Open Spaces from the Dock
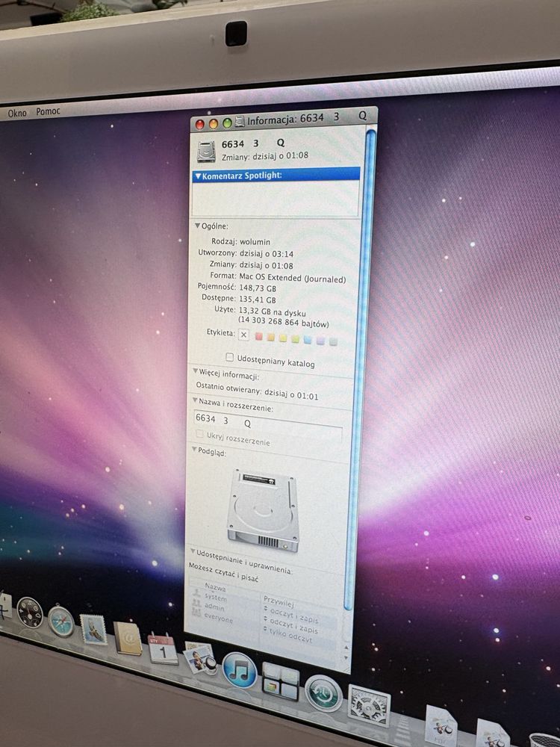The height and width of the screenshot is (747, 560). point(281,681)
